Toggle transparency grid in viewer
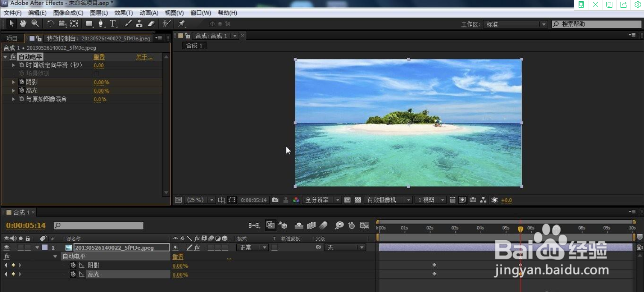 (x=358, y=200)
